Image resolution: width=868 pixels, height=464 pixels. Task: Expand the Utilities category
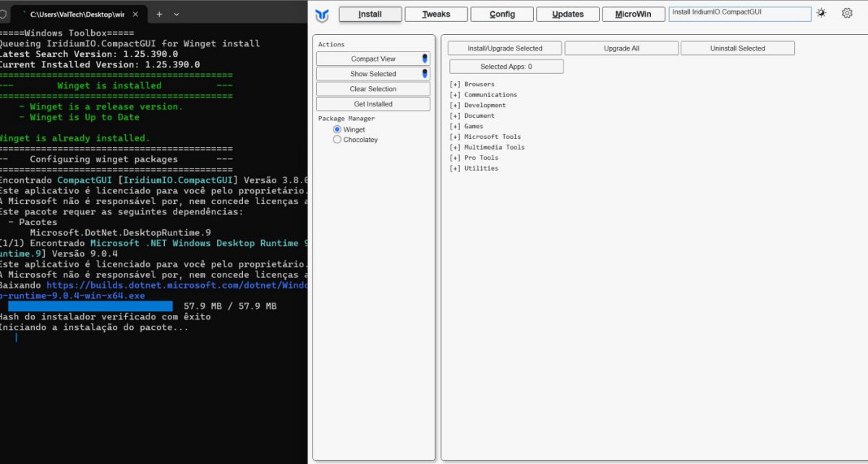pos(474,168)
